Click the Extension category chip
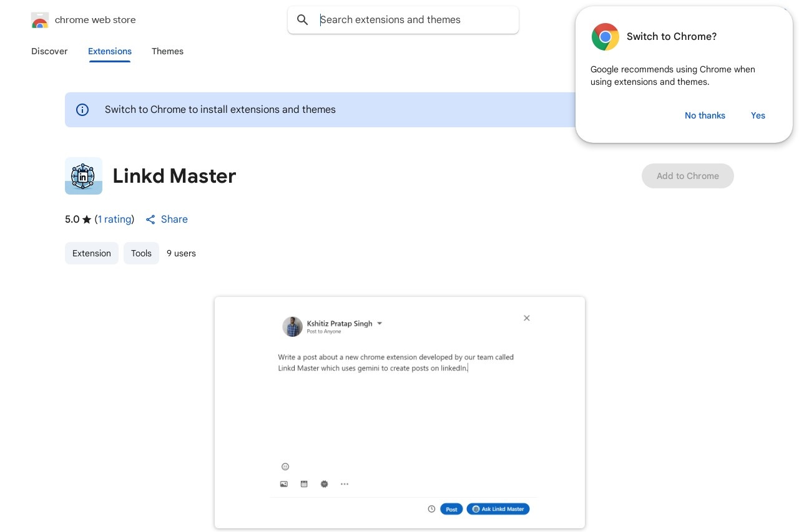Screen dimensions: 799x532 pyautogui.click(x=92, y=253)
